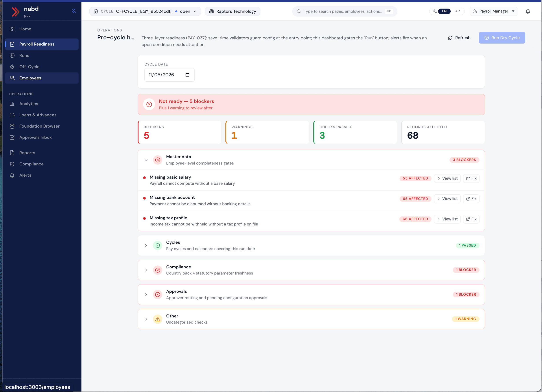Fix Missing basic salary
This screenshot has width=542, height=392.
tap(471, 178)
